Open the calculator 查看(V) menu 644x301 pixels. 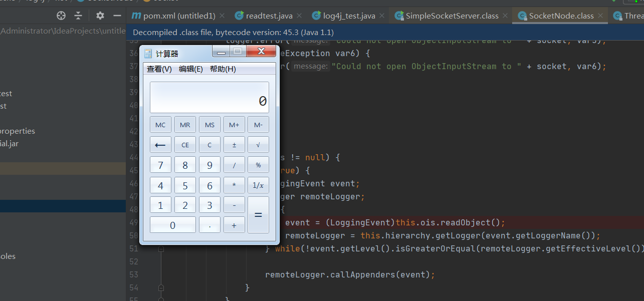pos(159,69)
